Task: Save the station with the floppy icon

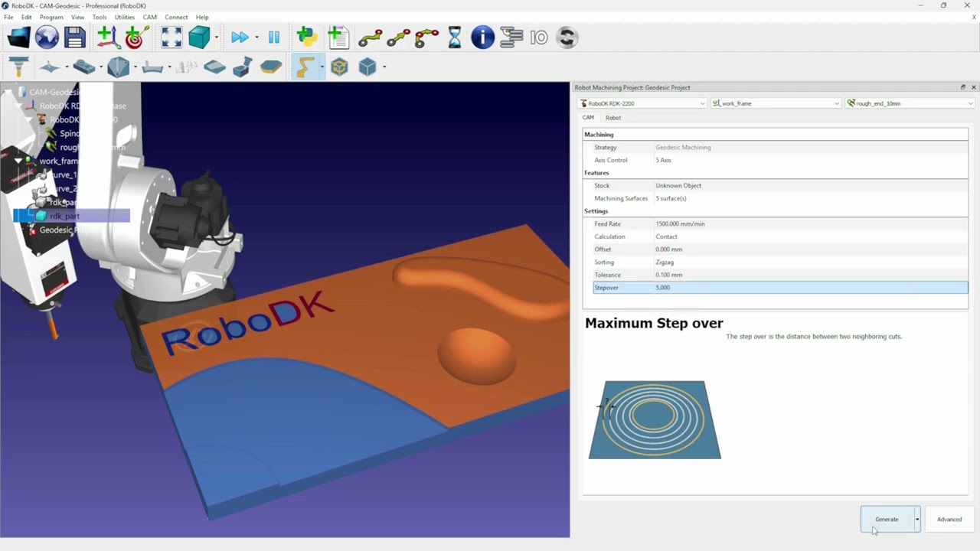Action: click(x=74, y=37)
